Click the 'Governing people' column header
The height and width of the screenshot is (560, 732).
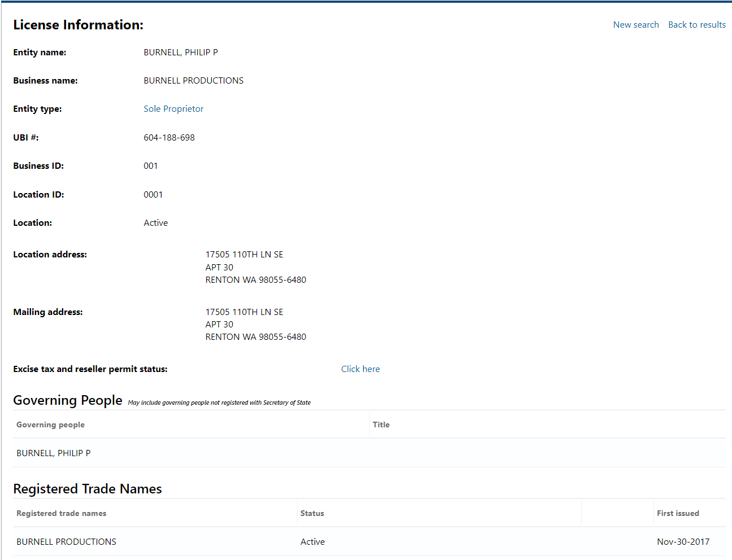point(50,425)
